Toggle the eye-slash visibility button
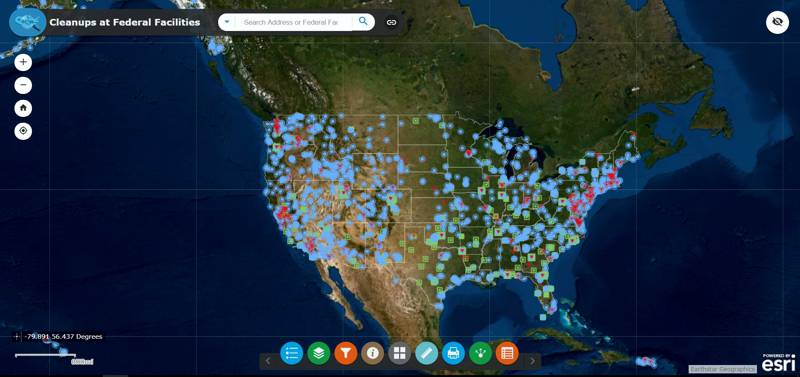The height and width of the screenshot is (377, 800). click(777, 22)
